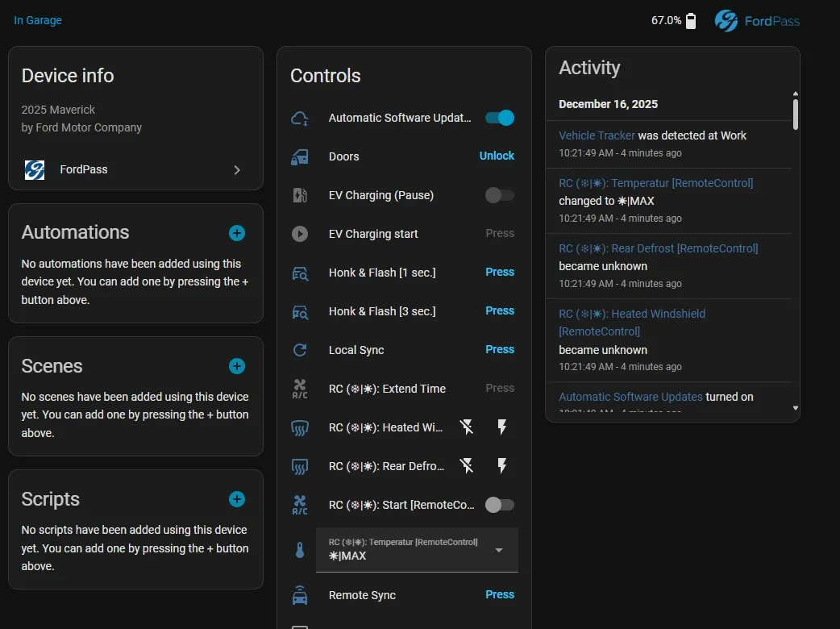Click the 67.0% battery level text
This screenshot has height=629, width=840.
pos(667,21)
